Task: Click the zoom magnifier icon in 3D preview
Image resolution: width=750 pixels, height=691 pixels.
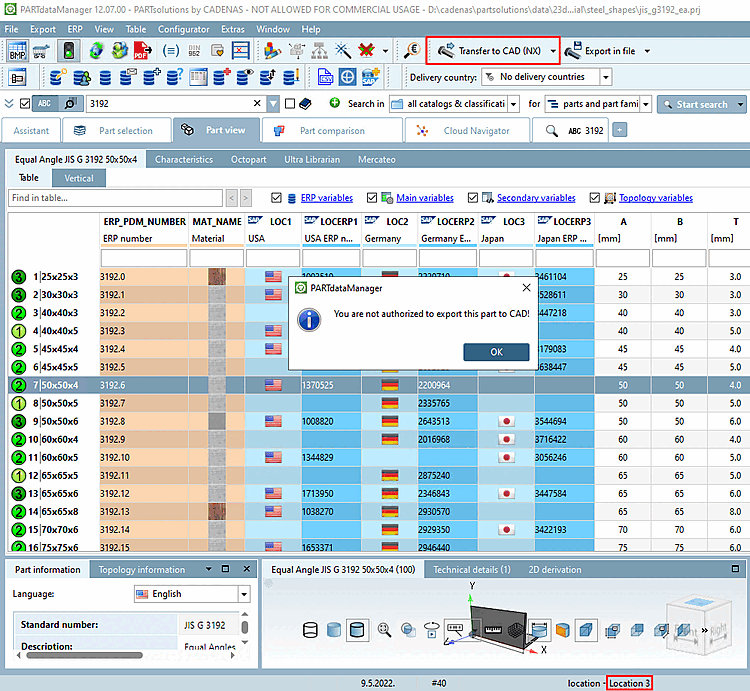Action: [384, 630]
